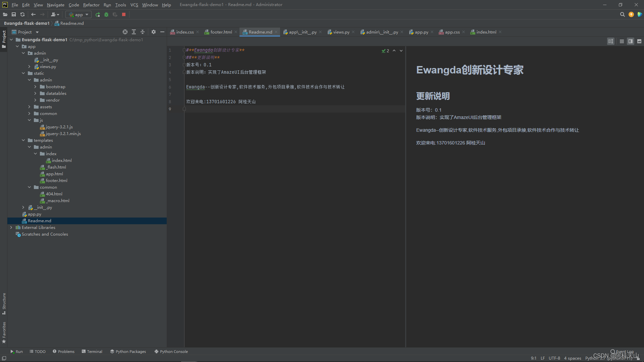Switch to editor and preview split mode
The height and width of the screenshot is (362, 644).
[631, 41]
